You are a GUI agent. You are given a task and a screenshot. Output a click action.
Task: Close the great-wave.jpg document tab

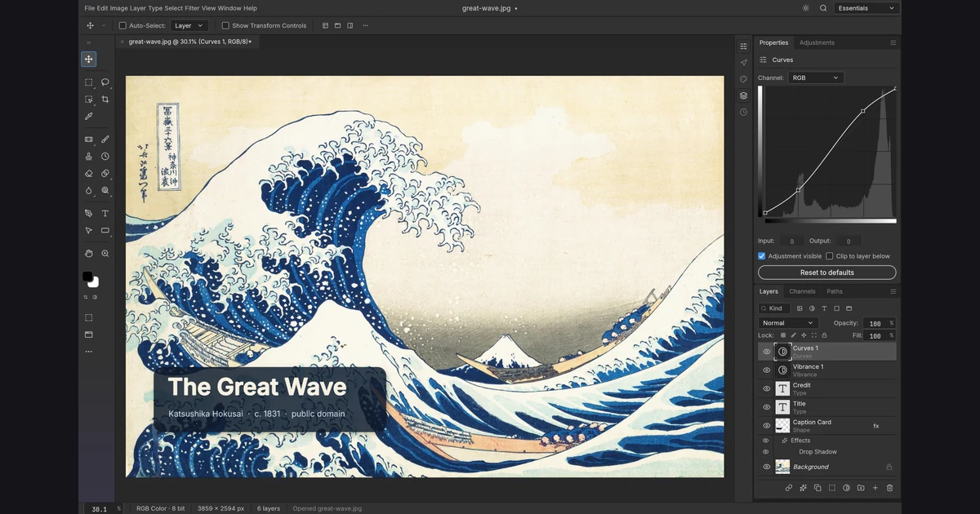[122, 41]
